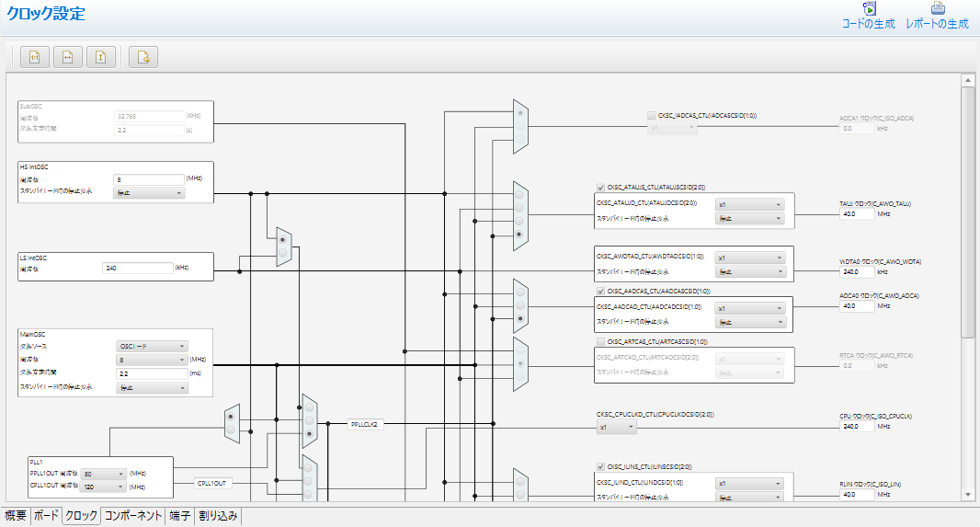
Task: Click the fit-to-width toolbar icon
Action: tap(68, 57)
